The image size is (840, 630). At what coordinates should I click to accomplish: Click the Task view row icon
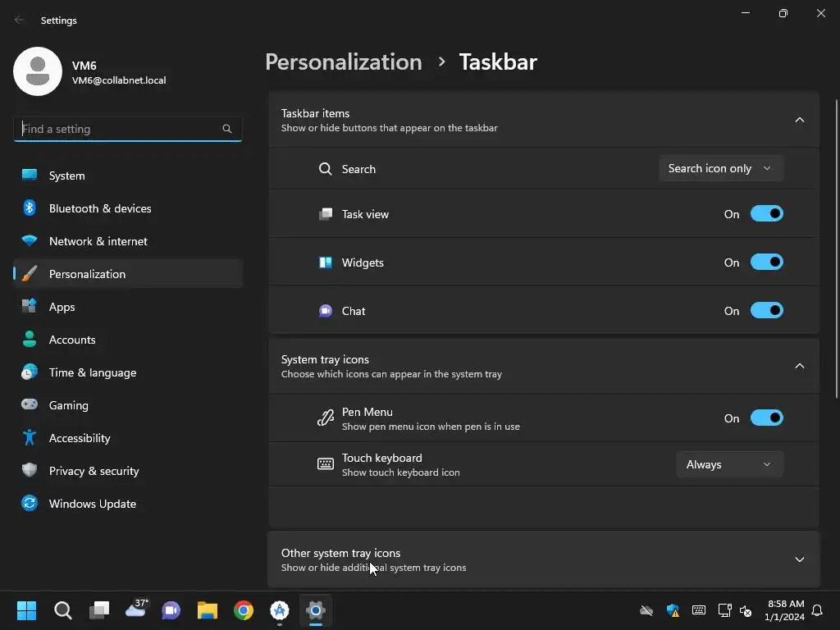325,214
